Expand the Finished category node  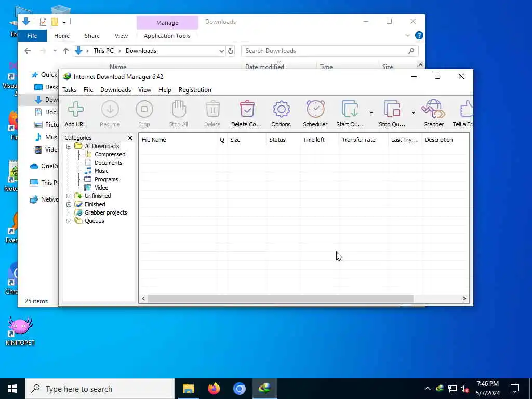coord(69,204)
